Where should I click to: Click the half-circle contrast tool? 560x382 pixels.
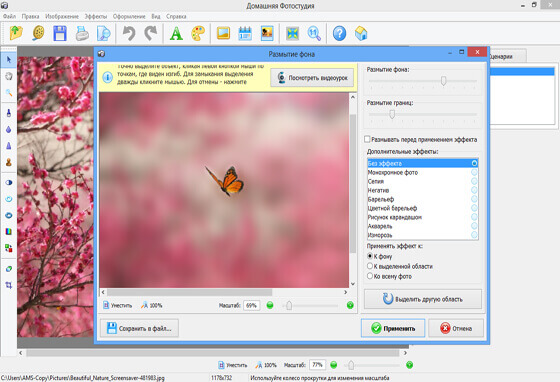9,182
